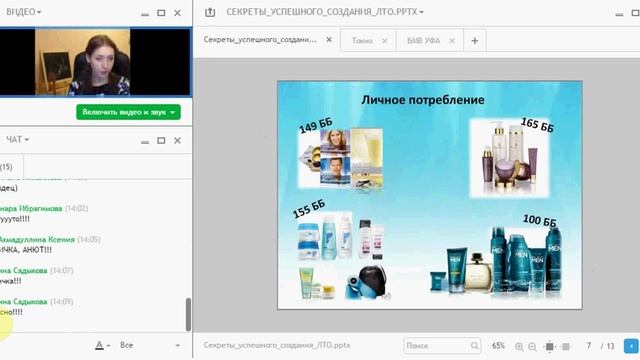Image resolution: width=640 pixels, height=360 pixels.
Task: Minimize the ВИДЕО panel
Action: (x=145, y=14)
